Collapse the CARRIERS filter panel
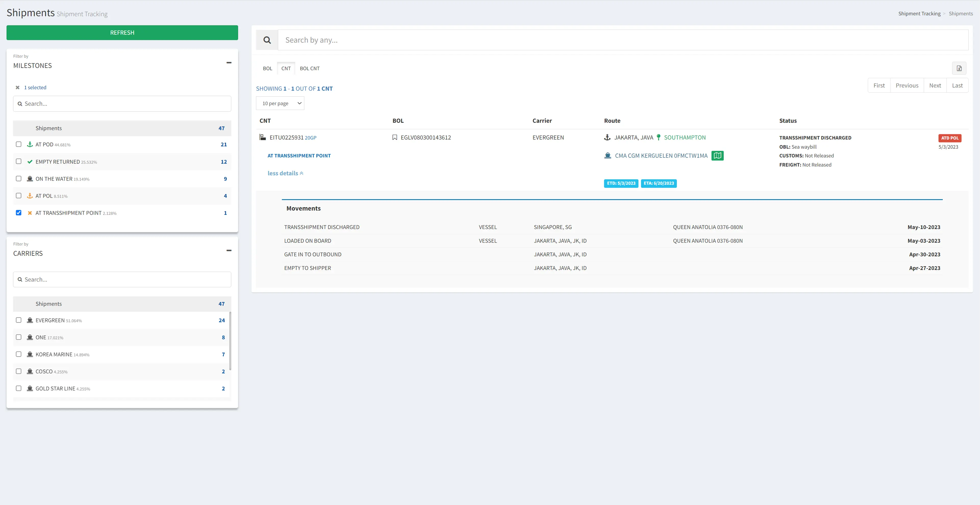This screenshot has height=505, width=980. click(x=229, y=250)
